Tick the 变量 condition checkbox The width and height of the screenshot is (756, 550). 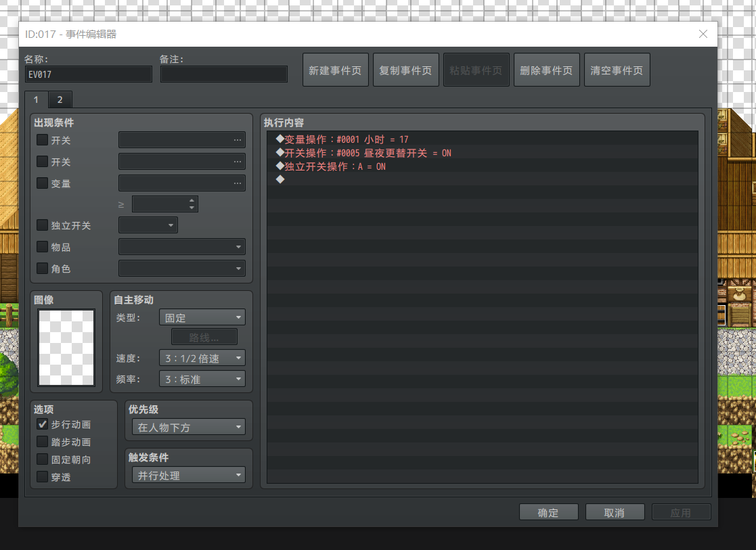[x=43, y=183]
